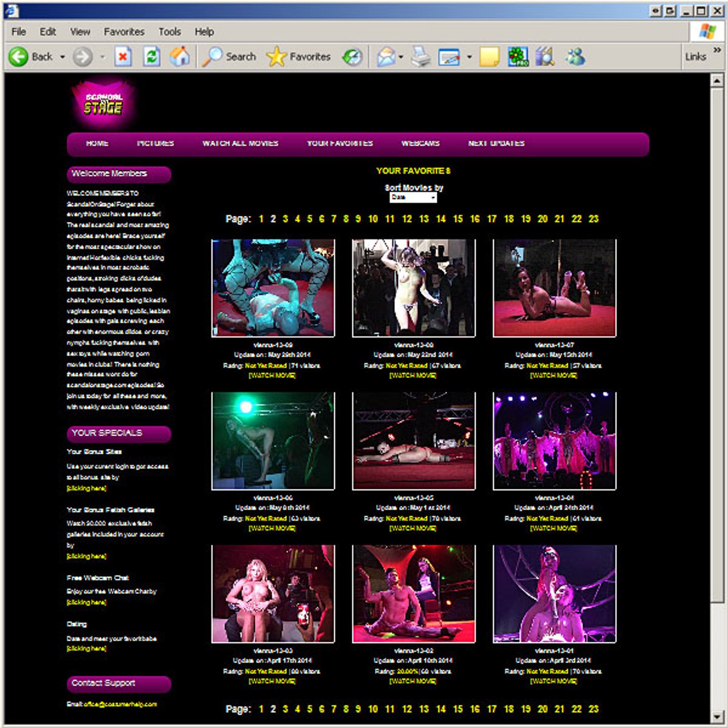Go to page 12 in the top pagination

point(406,219)
